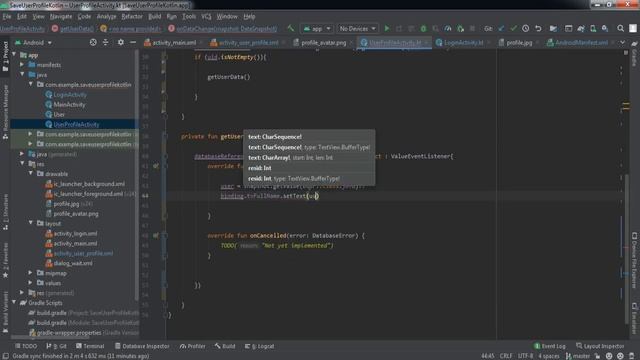
Task: Open Database Inspector tool window
Action: point(142,346)
